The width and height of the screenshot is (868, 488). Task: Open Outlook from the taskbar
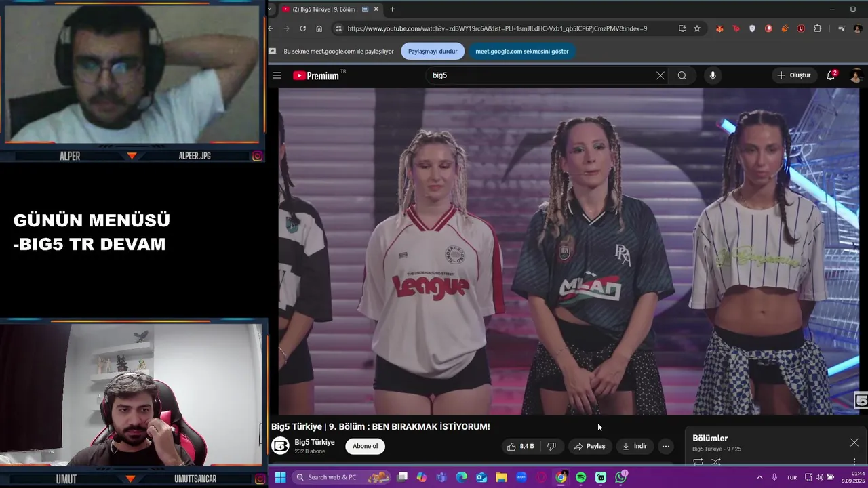coord(481,477)
